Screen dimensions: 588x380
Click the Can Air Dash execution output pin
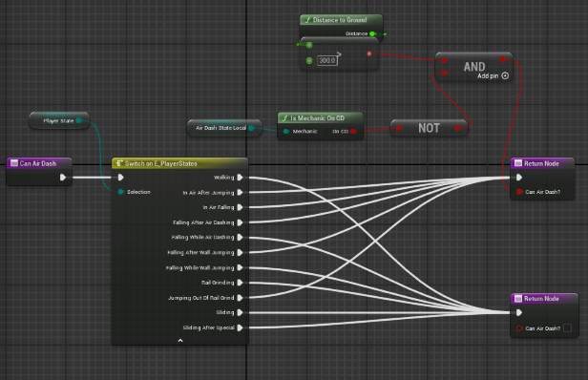pos(63,178)
